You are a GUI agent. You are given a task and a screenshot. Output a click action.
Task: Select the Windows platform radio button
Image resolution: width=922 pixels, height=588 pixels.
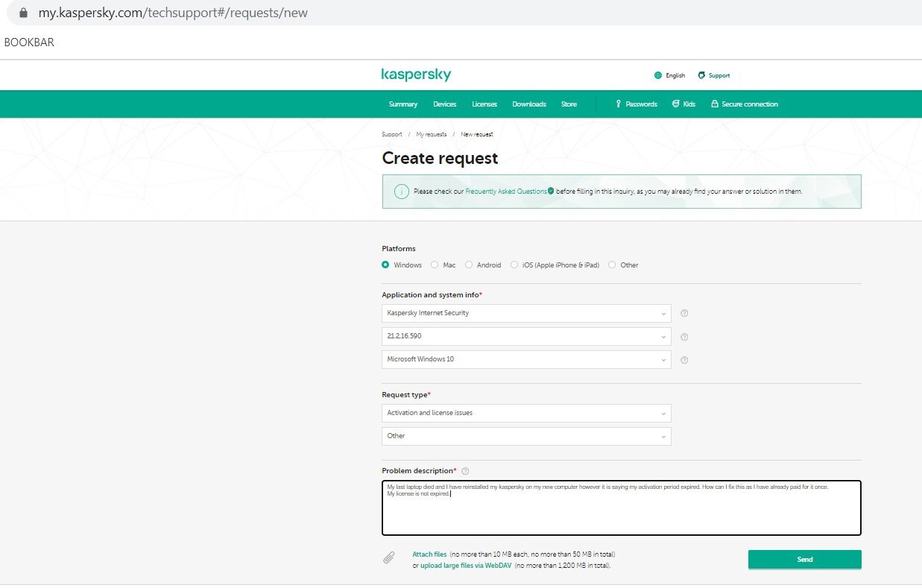pyautogui.click(x=385, y=265)
